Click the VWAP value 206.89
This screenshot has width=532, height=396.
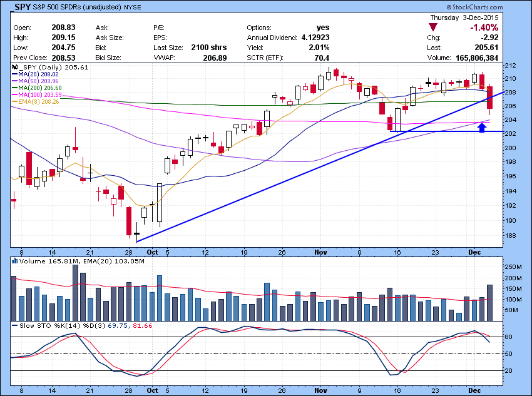pos(215,58)
